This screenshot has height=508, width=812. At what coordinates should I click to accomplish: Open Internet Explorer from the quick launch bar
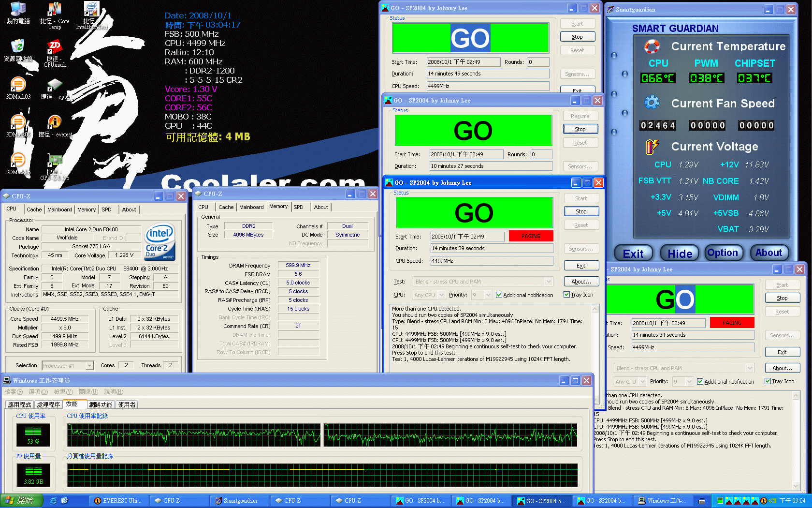[x=53, y=501]
